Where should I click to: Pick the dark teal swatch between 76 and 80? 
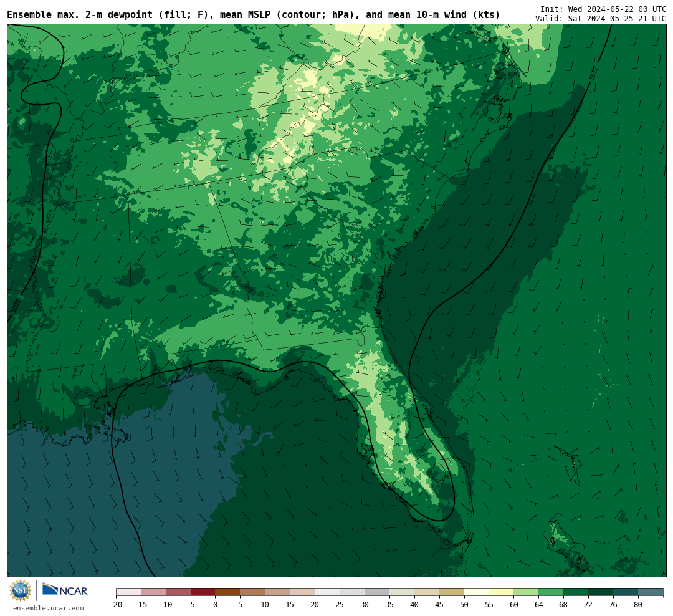pos(626,592)
